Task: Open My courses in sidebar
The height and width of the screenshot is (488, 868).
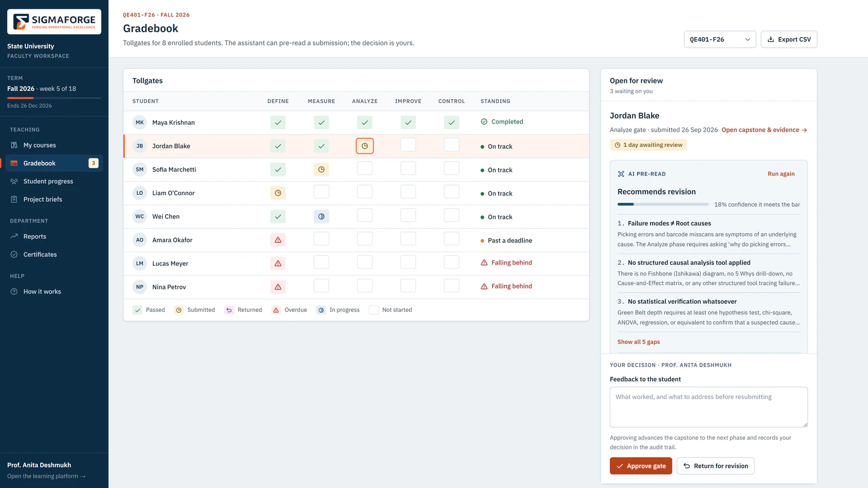Action: [x=54, y=145]
